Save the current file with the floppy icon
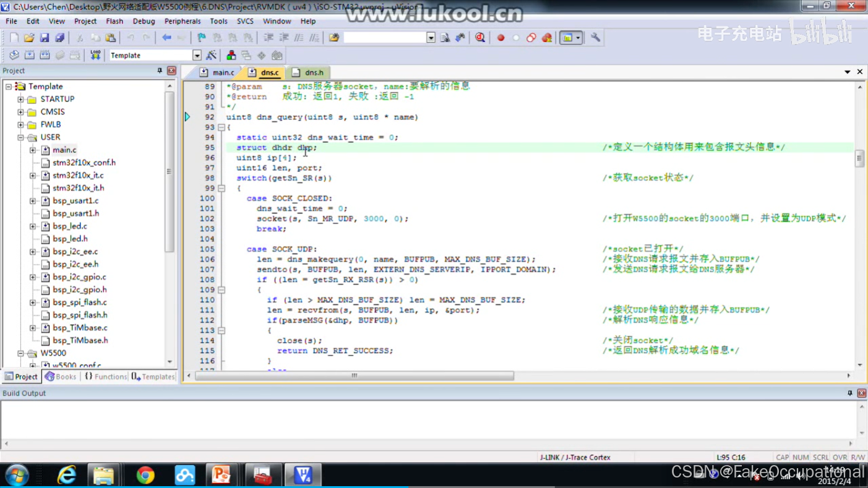Viewport: 868px width, 488px height. (x=45, y=38)
